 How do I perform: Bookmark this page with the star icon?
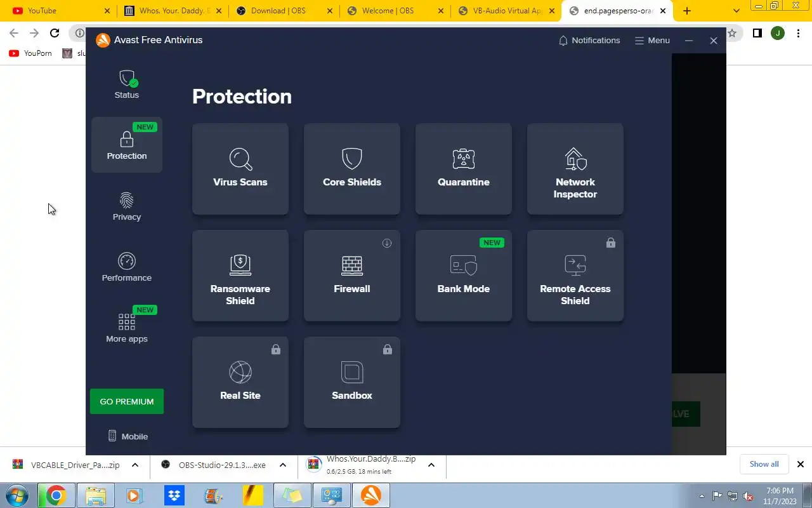coord(732,33)
